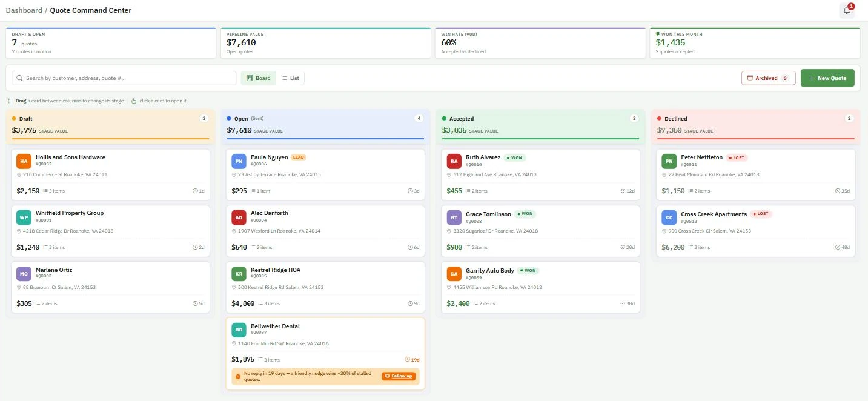The width and height of the screenshot is (868, 401).
Task: Click the trophy icon in Won This Month
Action: point(658,35)
